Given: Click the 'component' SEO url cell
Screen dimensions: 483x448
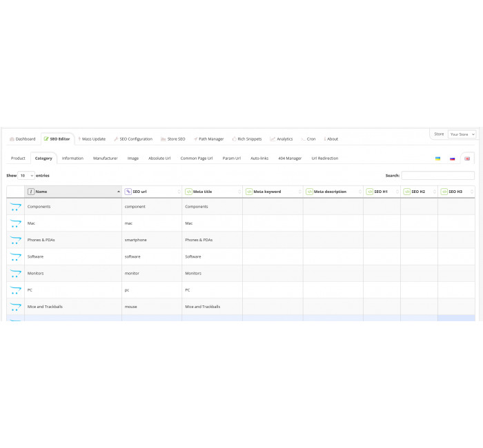Looking at the screenshot, I should (x=152, y=207).
